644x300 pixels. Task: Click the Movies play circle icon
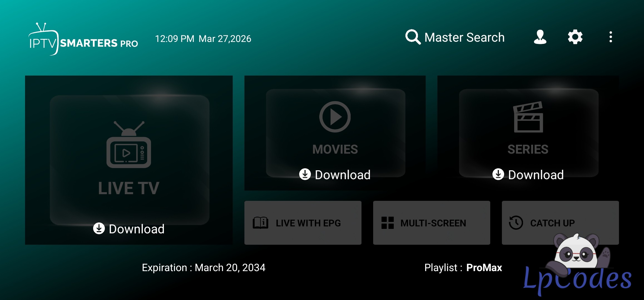(x=335, y=117)
